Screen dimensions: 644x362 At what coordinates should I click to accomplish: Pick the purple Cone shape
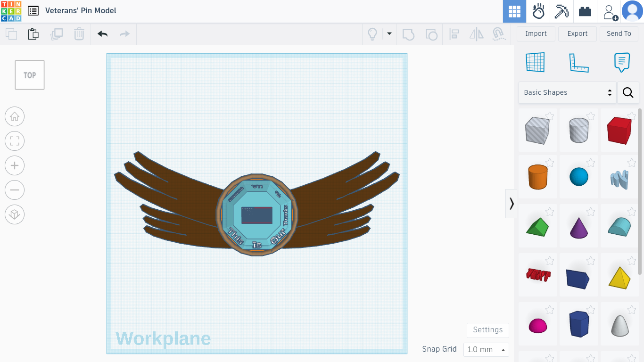pyautogui.click(x=579, y=227)
